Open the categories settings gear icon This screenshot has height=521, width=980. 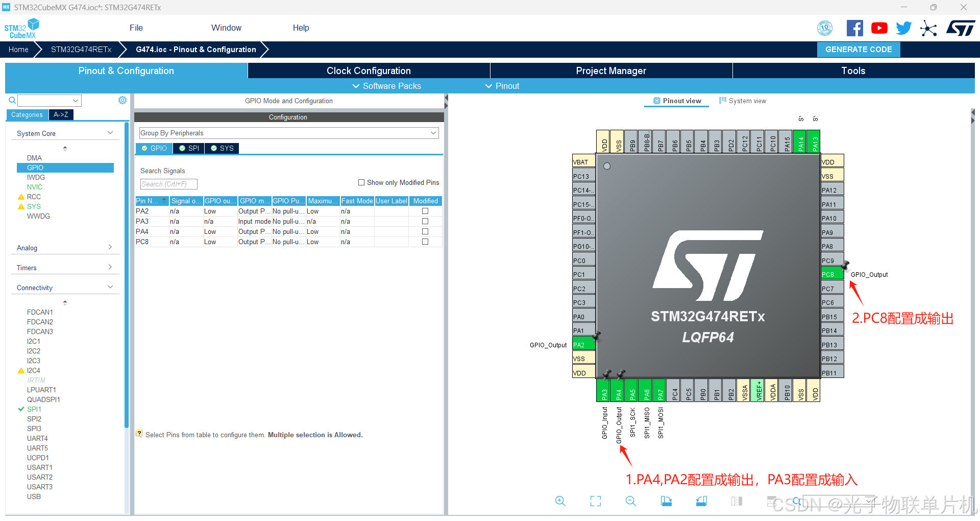[122, 100]
